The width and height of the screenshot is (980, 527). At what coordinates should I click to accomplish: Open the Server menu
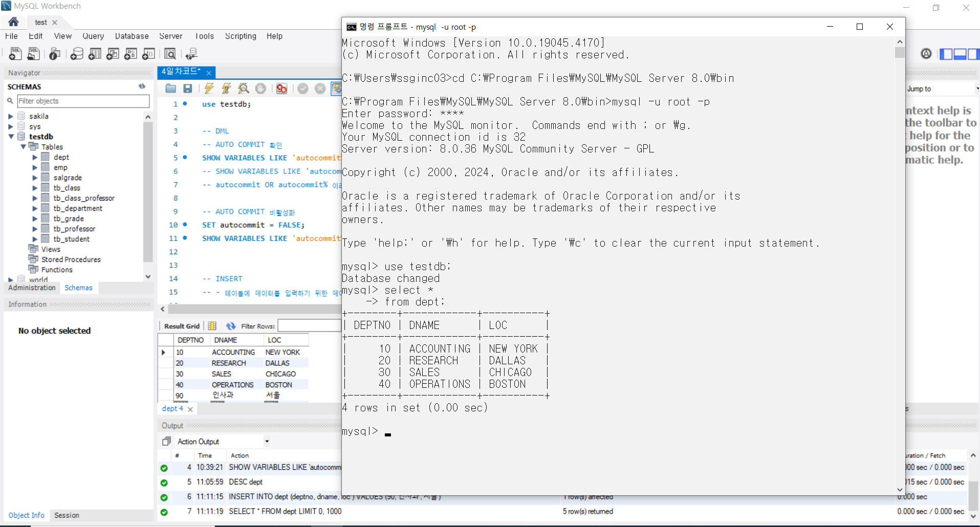tap(170, 36)
